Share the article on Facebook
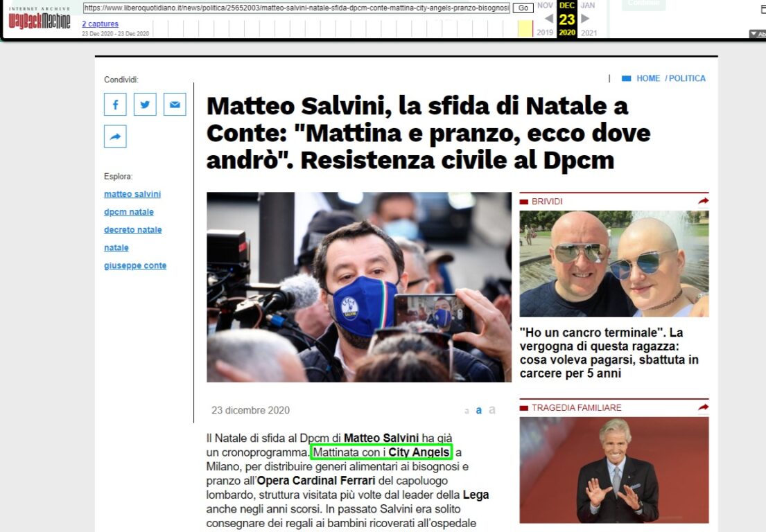The width and height of the screenshot is (766, 532). (x=115, y=104)
